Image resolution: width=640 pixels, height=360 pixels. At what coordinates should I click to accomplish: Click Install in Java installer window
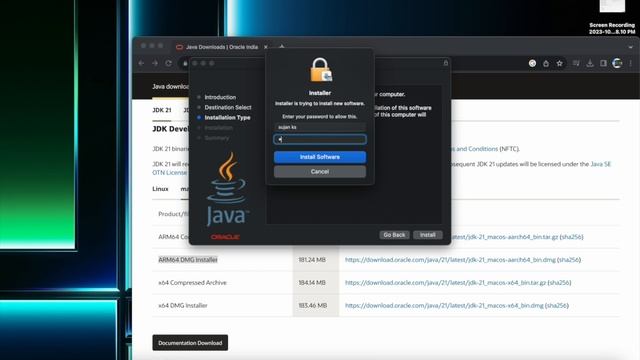coord(428,235)
